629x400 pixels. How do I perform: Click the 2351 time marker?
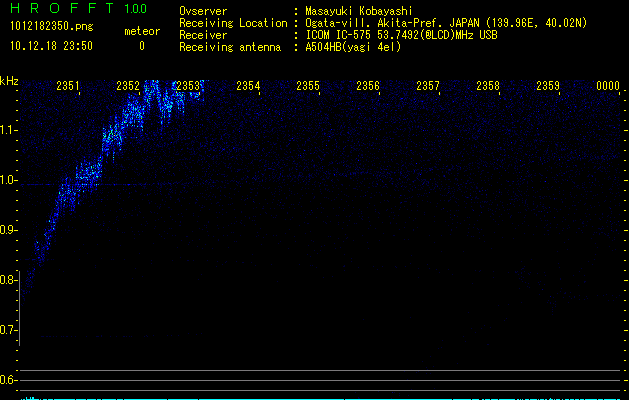click(x=68, y=86)
